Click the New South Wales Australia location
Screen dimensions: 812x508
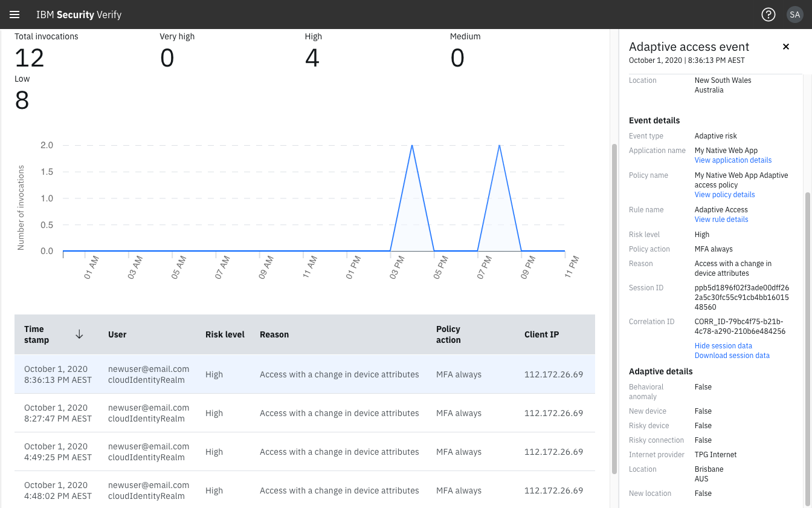(x=723, y=85)
